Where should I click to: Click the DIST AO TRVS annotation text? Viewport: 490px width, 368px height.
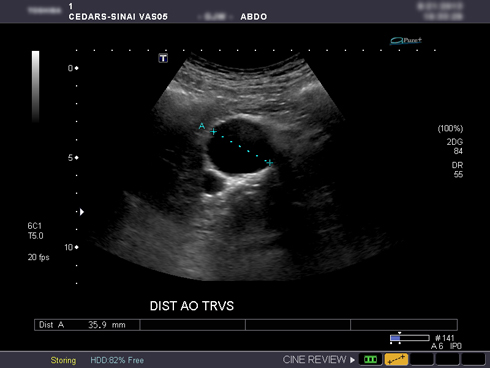coord(192,306)
